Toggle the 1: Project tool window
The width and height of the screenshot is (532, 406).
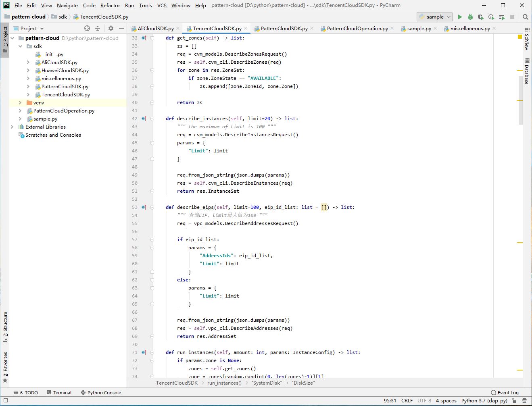[x=5, y=40]
